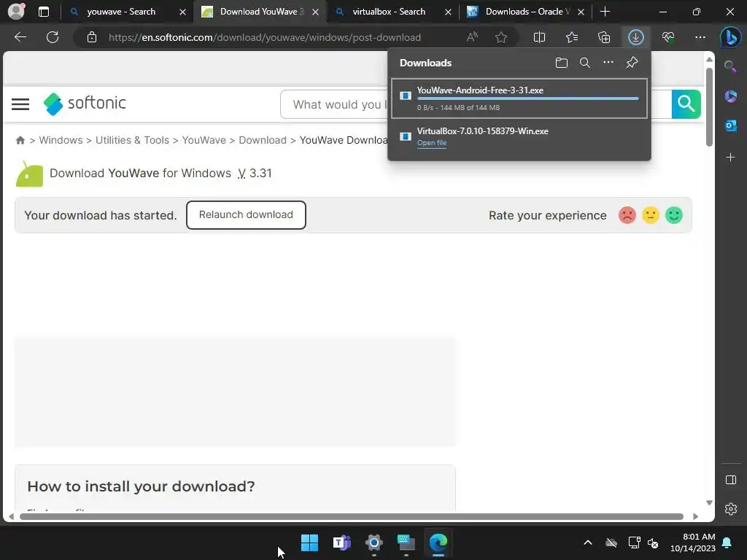Open the notifications bell icon
Viewport: 747px width, 560px height.
727,542
